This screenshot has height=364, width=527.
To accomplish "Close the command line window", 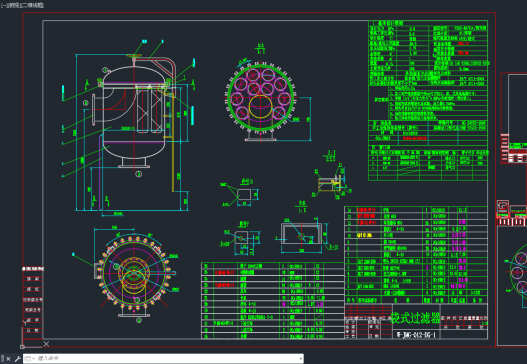I will [x=8, y=359].
